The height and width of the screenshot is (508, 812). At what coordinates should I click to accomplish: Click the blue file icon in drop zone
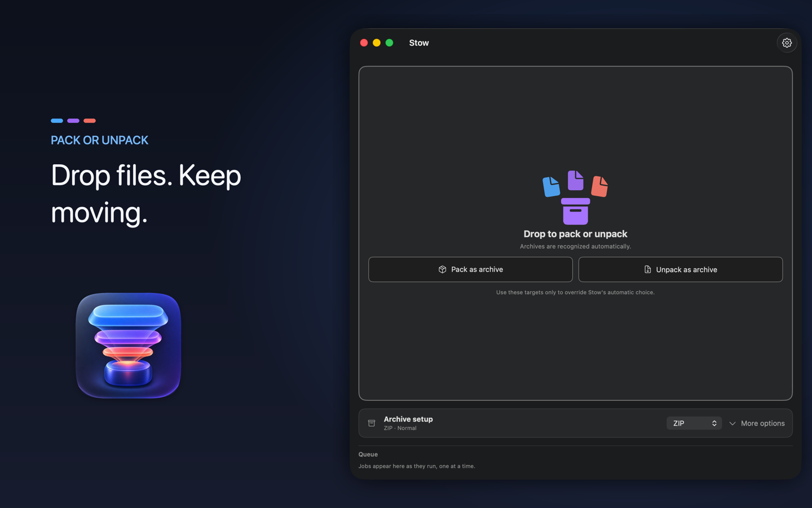click(551, 186)
